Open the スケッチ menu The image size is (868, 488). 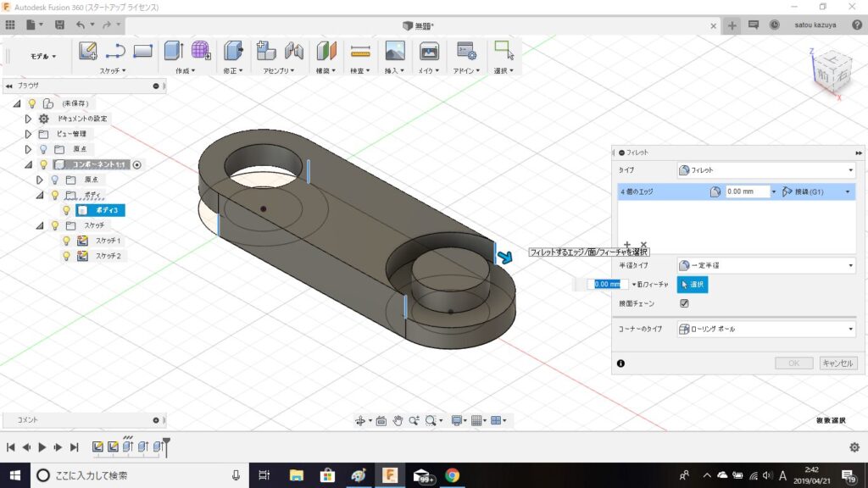tap(113, 70)
